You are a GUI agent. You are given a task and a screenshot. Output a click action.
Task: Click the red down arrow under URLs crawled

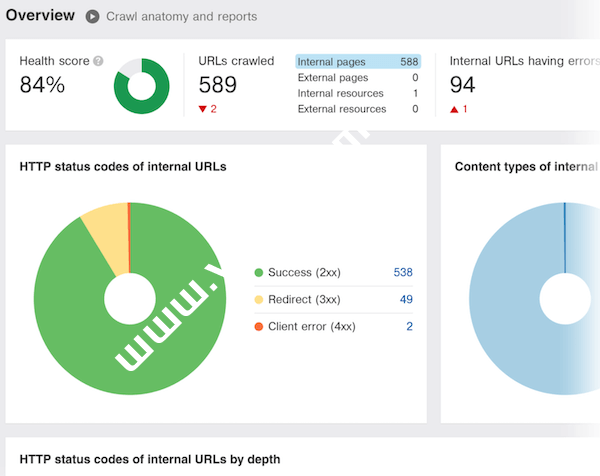click(x=203, y=109)
